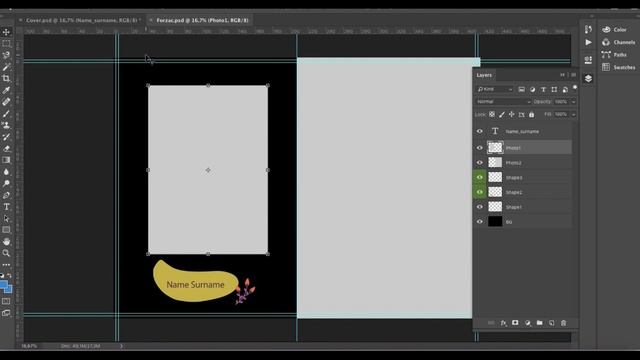Toggle layer filtering switch on
The height and width of the screenshot is (360, 640).
coord(575,87)
